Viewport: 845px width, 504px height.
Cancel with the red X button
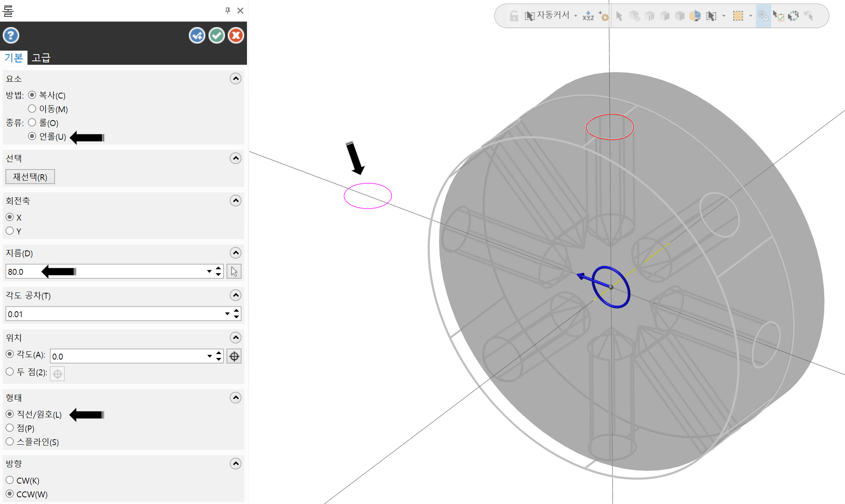[x=236, y=36]
